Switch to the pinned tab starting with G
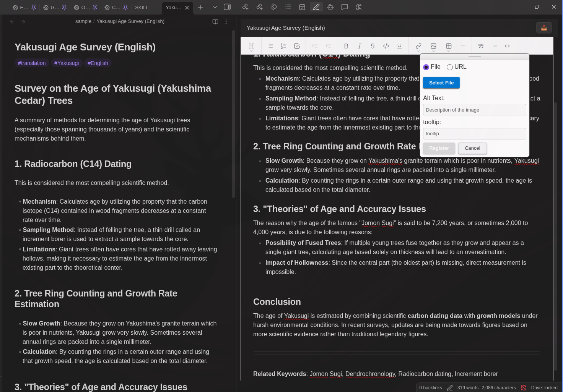Screen dimensions: 563x392 55,7
